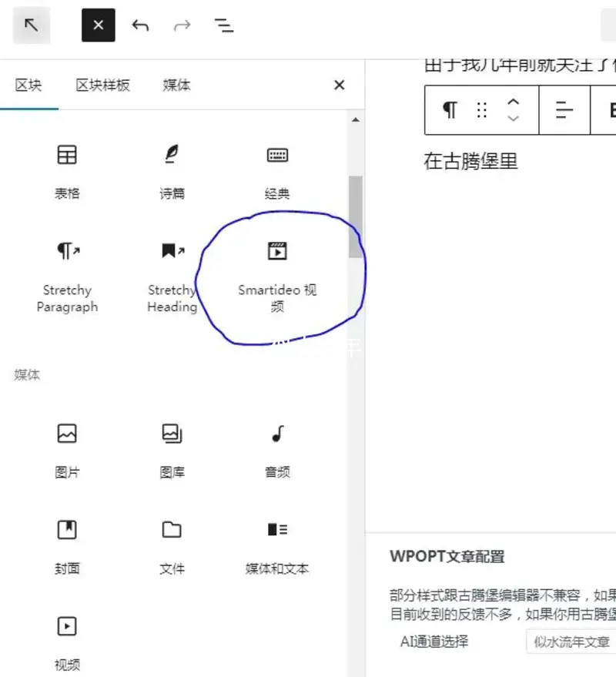Insert the Smartideo 视频 block

click(277, 275)
